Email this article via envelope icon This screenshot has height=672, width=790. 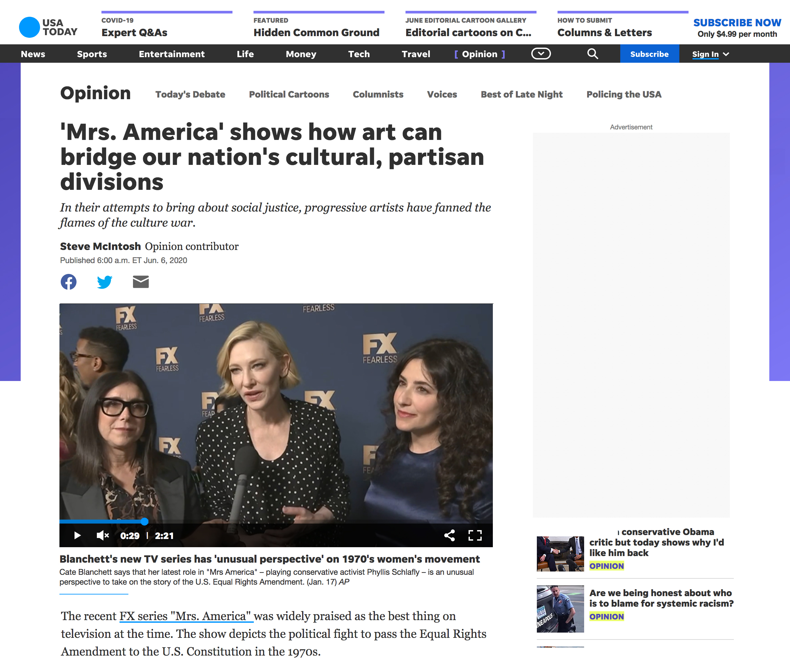[141, 282]
